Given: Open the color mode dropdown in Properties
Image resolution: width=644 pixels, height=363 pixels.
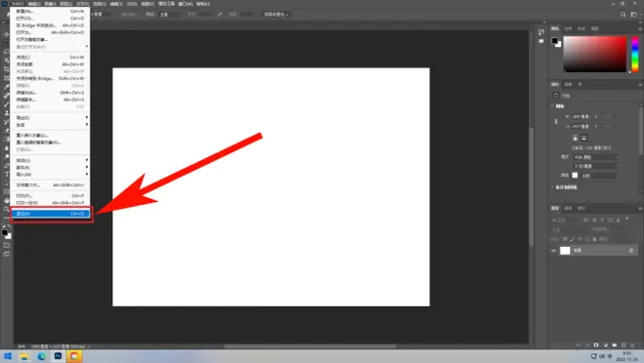Looking at the screenshot, I should coord(596,157).
